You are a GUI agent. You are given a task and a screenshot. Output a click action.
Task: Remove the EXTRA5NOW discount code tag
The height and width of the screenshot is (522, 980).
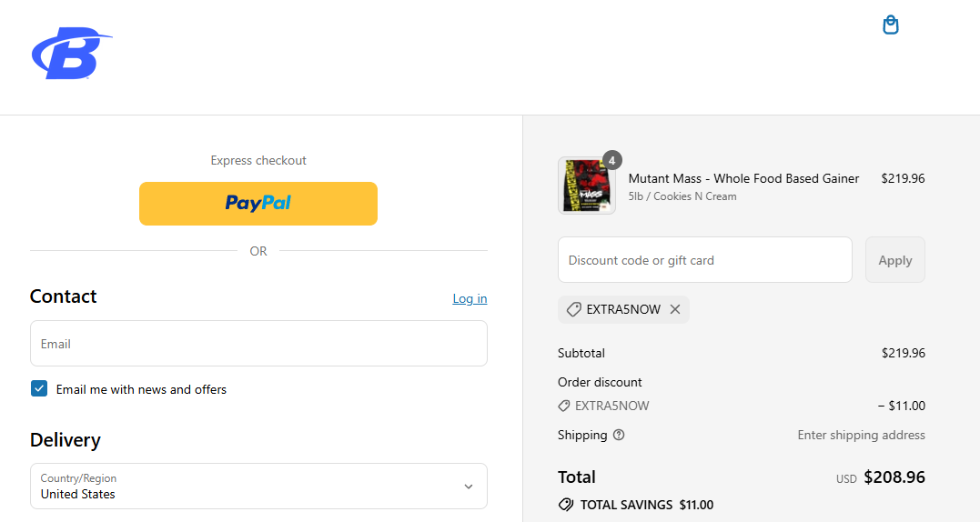(675, 309)
